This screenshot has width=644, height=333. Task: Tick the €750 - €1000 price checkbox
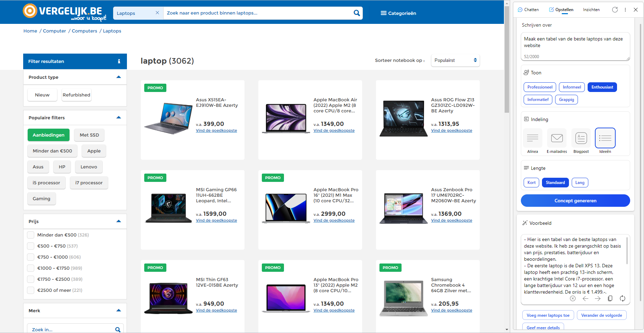tap(31, 257)
